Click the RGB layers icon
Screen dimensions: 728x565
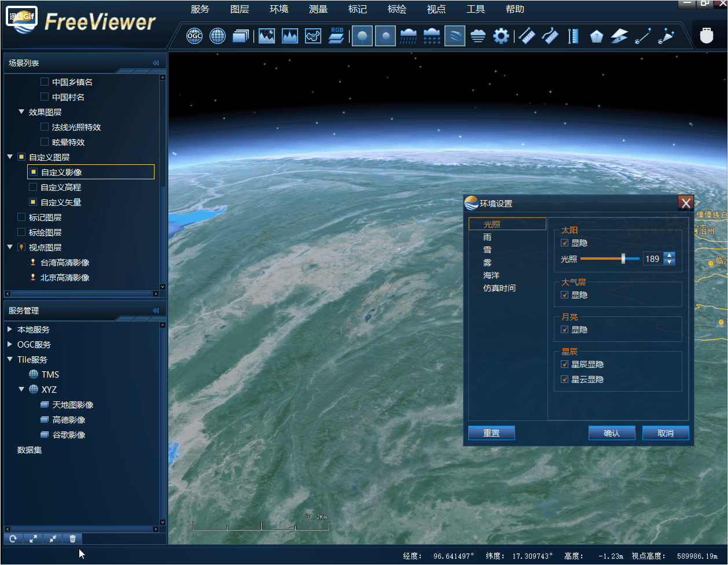336,35
